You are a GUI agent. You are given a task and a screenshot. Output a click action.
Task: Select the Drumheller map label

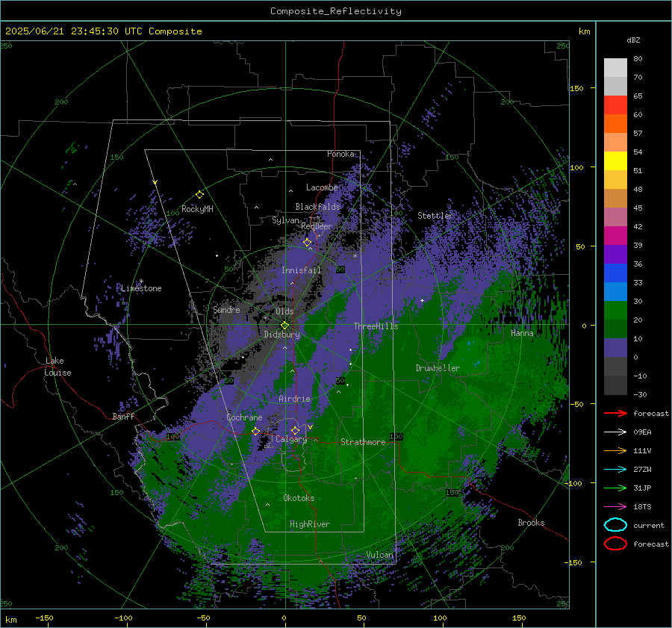[438, 368]
